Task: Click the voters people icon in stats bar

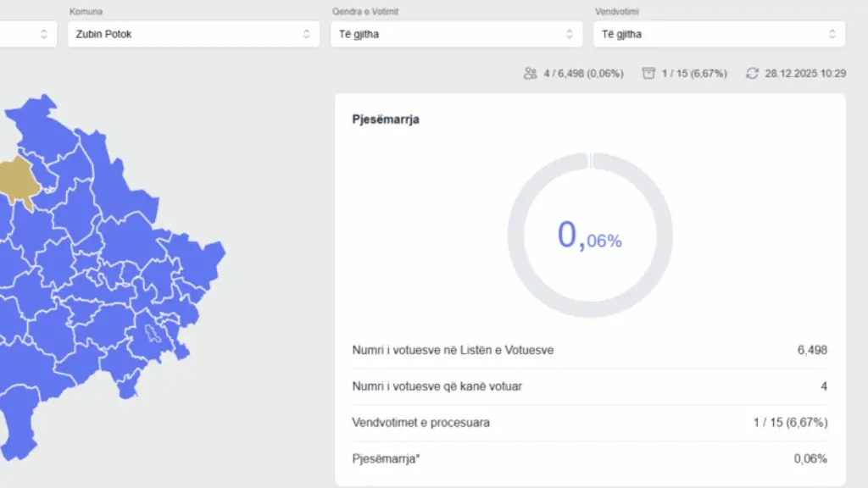Action: click(x=531, y=74)
